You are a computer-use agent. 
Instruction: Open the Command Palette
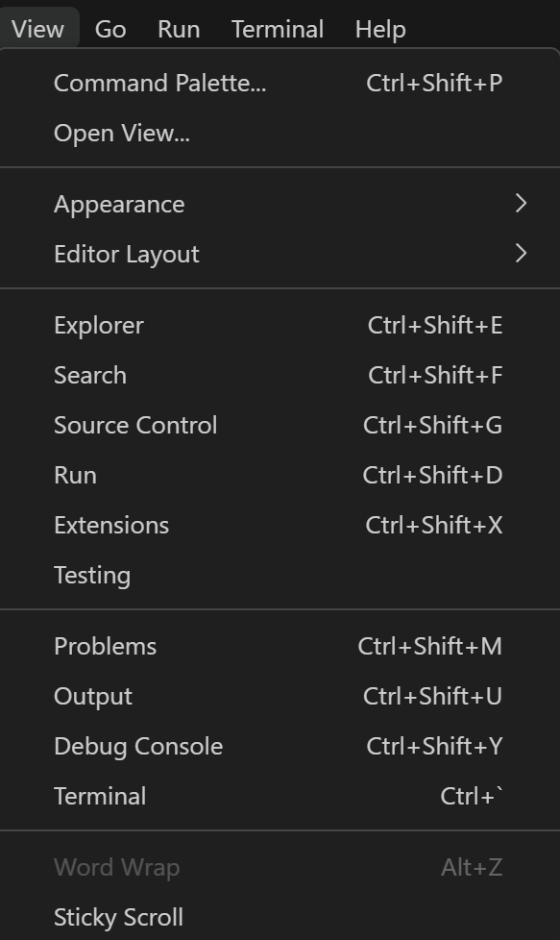pyautogui.click(x=159, y=83)
